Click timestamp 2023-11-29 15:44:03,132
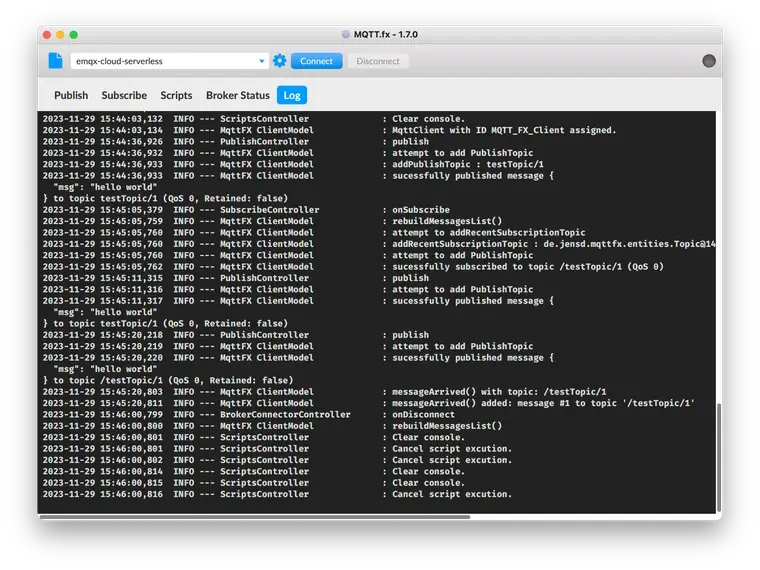This screenshot has height=570, width=760. 103,119
